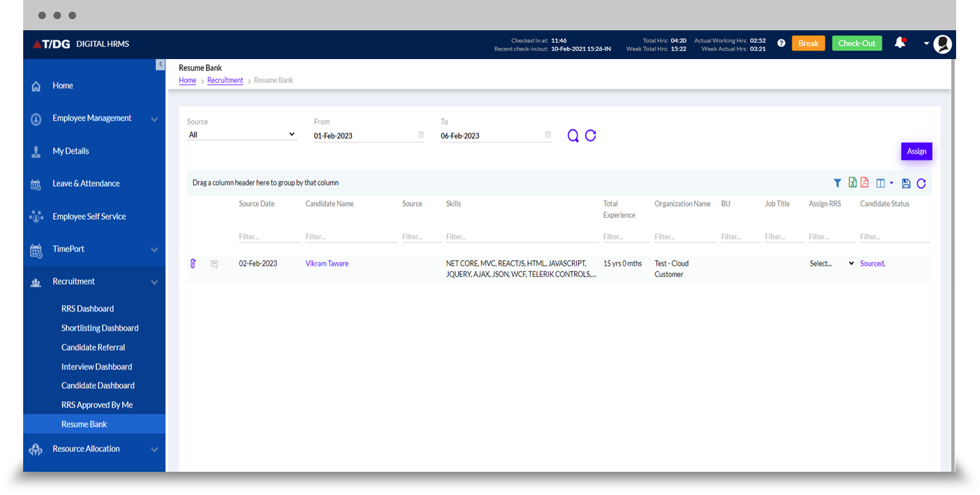The width and height of the screenshot is (980, 495).
Task: Click the TimePort calendar-clock icon
Action: tap(36, 250)
